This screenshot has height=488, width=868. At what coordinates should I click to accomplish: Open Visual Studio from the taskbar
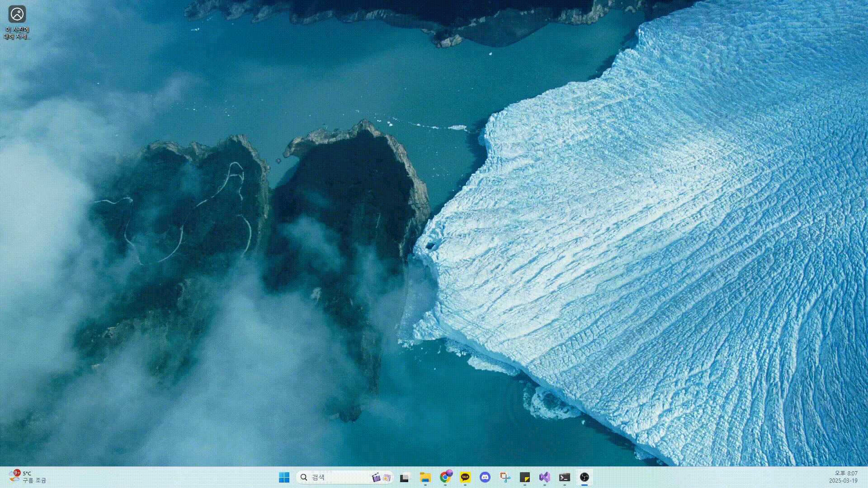[544, 477]
